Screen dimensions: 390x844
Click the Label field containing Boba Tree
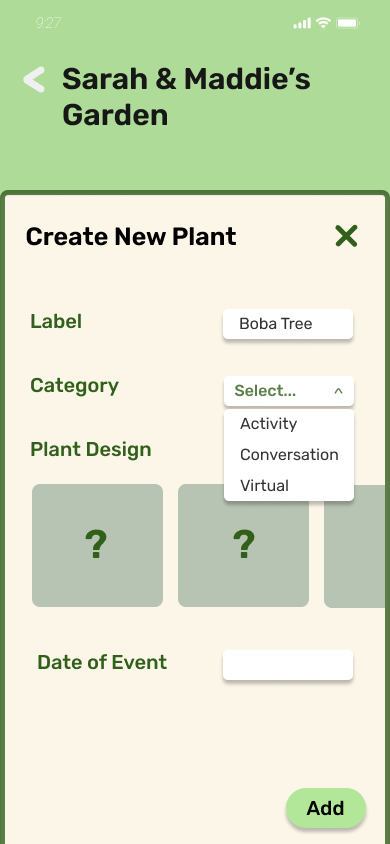[x=288, y=324]
